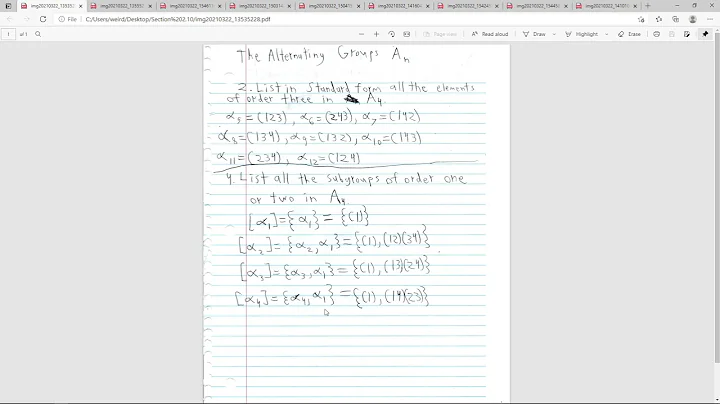View site information for the File URL
Image resolution: width=720 pixels, height=404 pixels.
click(x=67, y=19)
